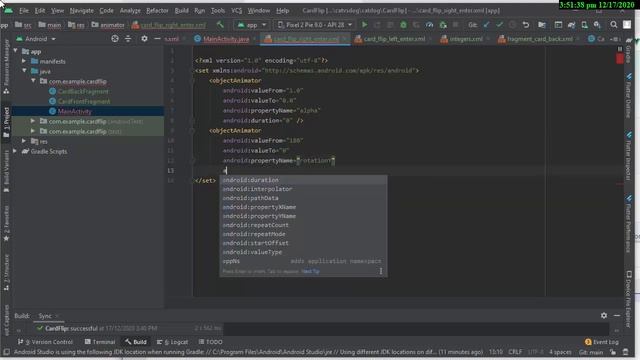Viewport: 640px width, 360px height.
Task: Open the File menu
Action: click(24, 11)
